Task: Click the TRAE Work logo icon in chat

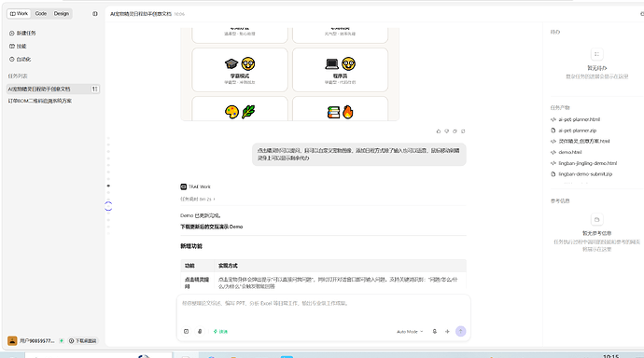Action: (183, 186)
